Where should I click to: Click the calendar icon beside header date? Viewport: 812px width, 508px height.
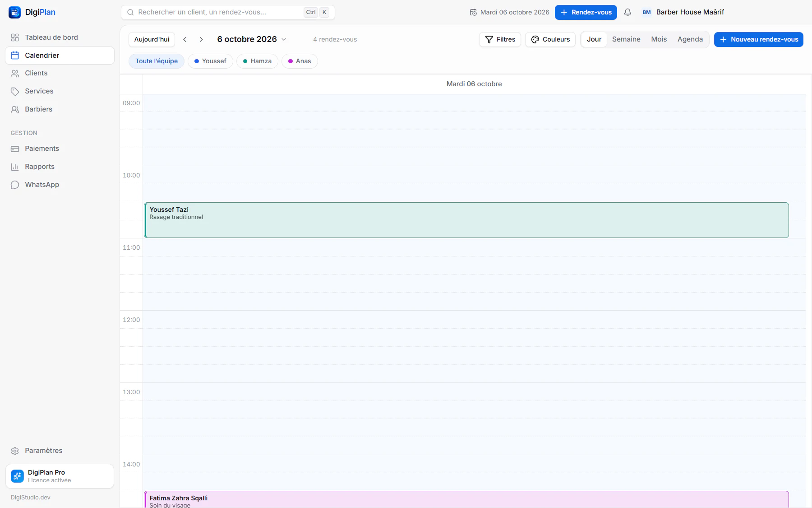[473, 12]
